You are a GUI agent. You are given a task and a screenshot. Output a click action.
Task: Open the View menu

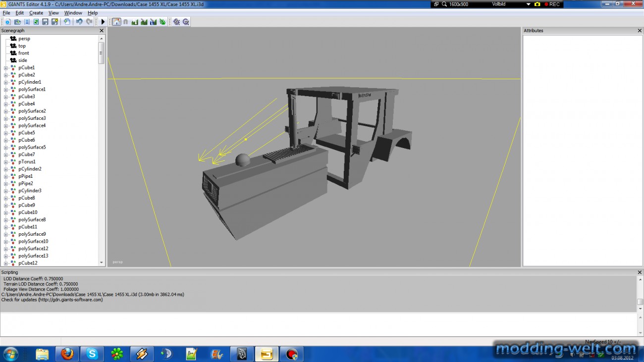[x=54, y=13]
